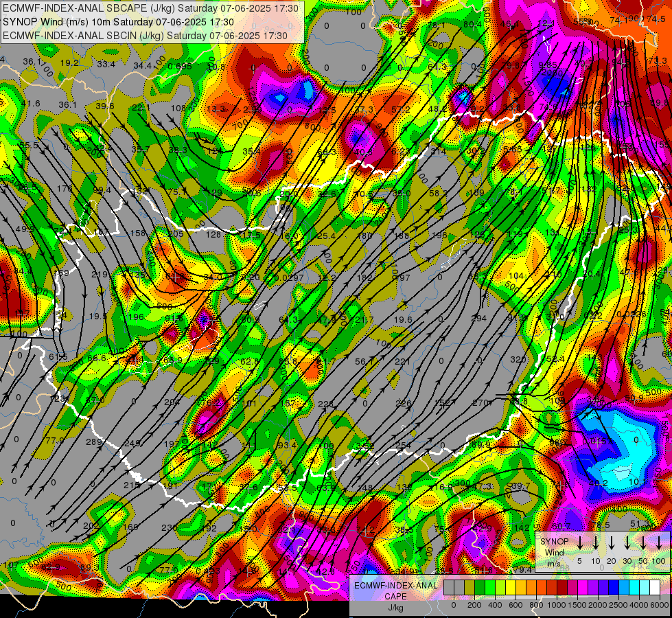This screenshot has height=618, width=672.
Task: Click the 30 m/s wind arrow in legend
Action: [627, 542]
